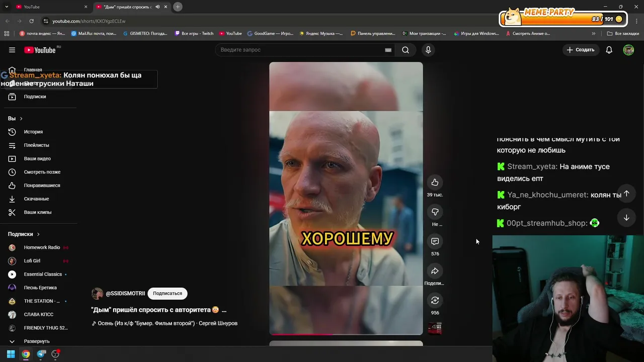Image resolution: width=644 pixels, height=362 pixels.
Task: Open the СЛАВА КПСС channel
Action: (38, 314)
